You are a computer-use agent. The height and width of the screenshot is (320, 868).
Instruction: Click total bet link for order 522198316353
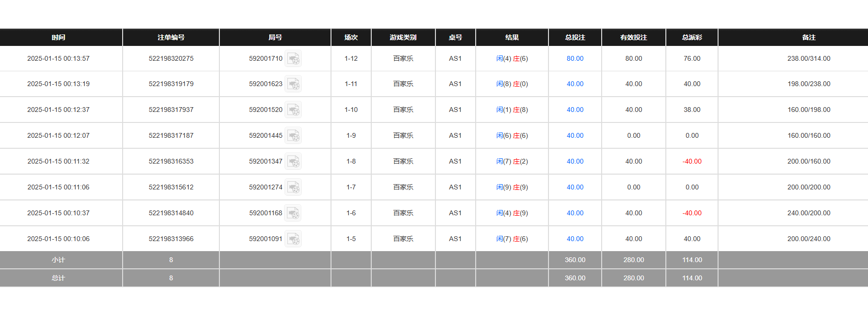575,161
